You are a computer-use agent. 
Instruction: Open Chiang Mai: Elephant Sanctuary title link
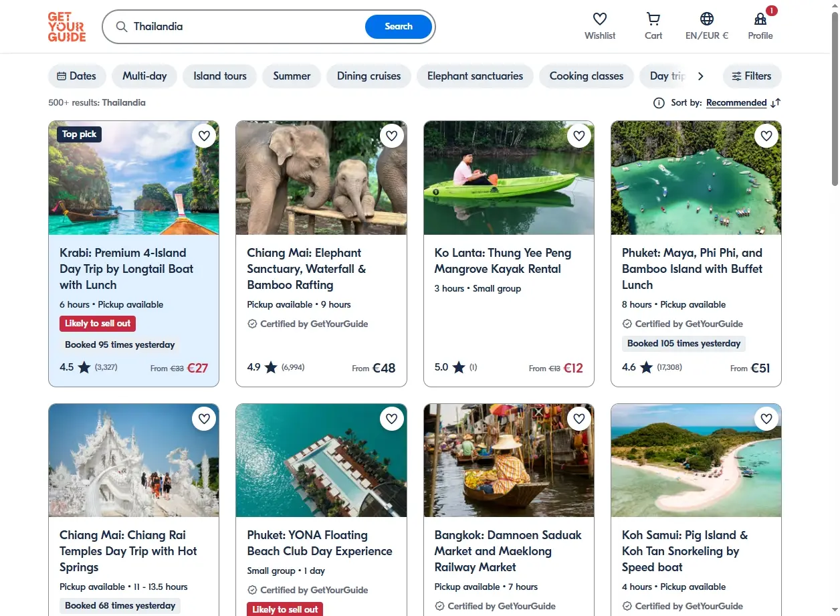click(x=306, y=269)
